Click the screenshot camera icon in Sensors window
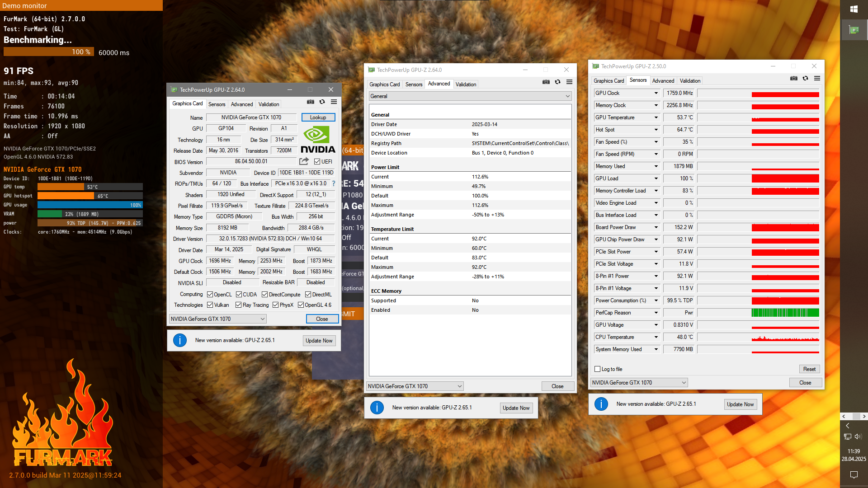Screen dimensions: 868x488 pos(793,78)
